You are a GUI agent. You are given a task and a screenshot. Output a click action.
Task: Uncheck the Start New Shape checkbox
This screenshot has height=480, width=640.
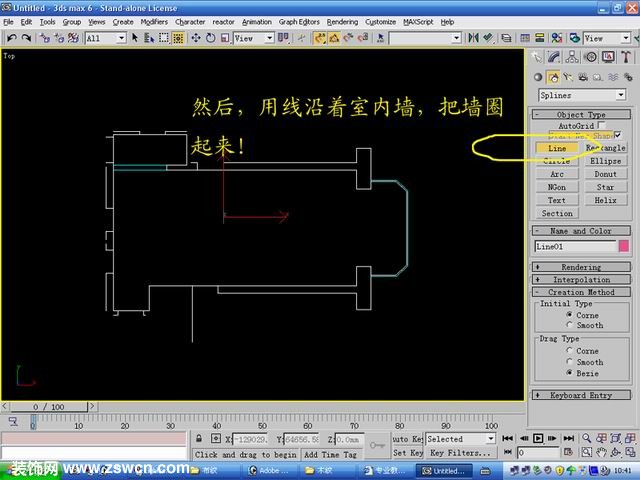coord(618,134)
